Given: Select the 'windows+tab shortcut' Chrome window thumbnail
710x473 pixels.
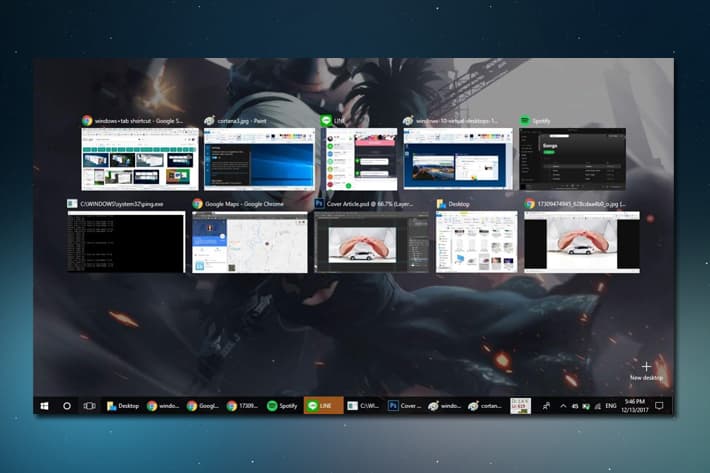Looking at the screenshot, I should [140, 159].
